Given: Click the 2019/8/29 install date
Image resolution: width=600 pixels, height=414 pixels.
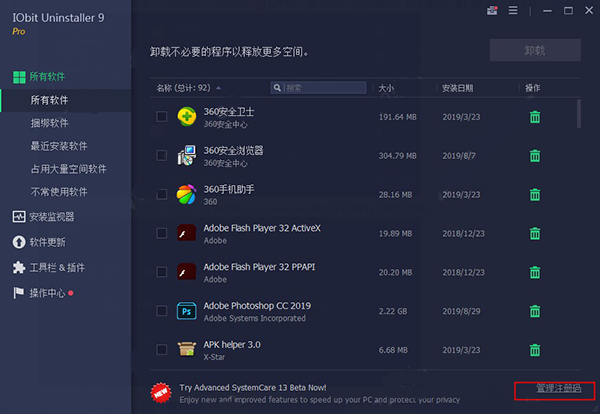Looking at the screenshot, I should pyautogui.click(x=461, y=311).
